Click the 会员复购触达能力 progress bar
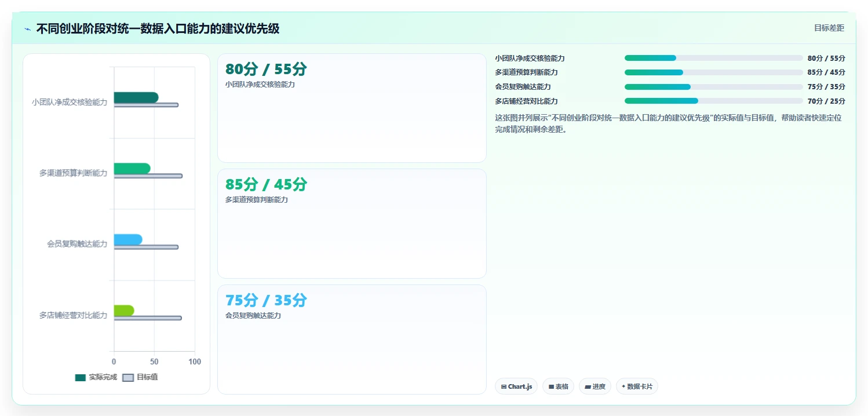The width and height of the screenshot is (868, 416). (714, 87)
